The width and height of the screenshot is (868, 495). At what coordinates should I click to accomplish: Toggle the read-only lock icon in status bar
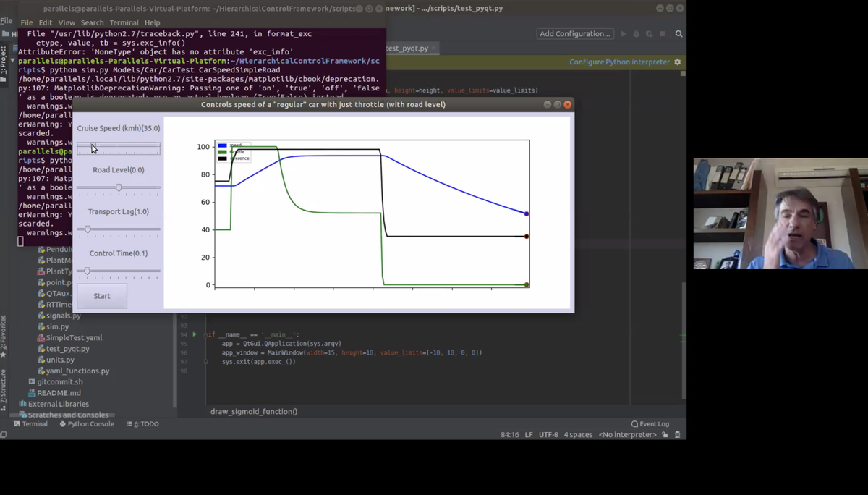(665, 435)
